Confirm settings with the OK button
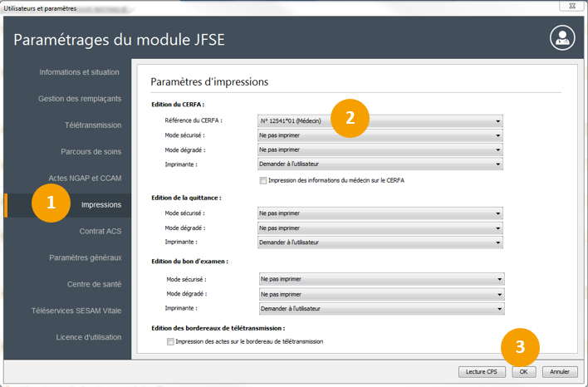 524,371
